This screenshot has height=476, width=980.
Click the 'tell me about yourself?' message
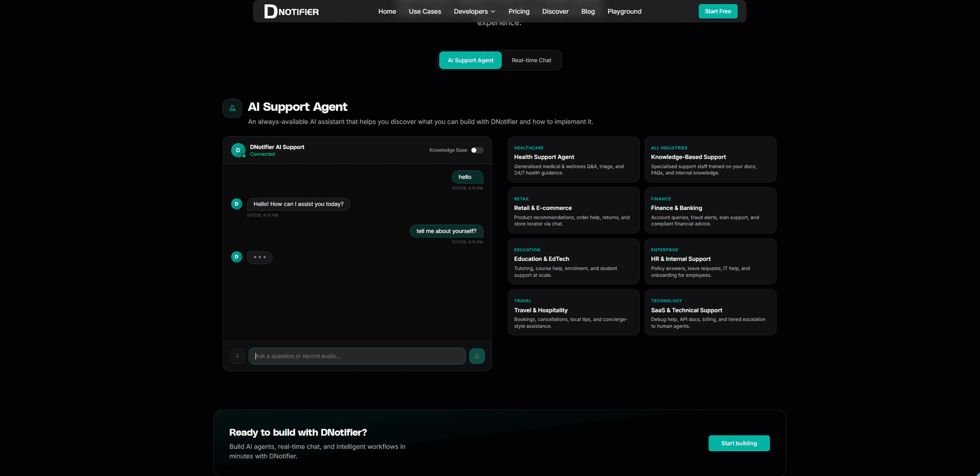[446, 231]
